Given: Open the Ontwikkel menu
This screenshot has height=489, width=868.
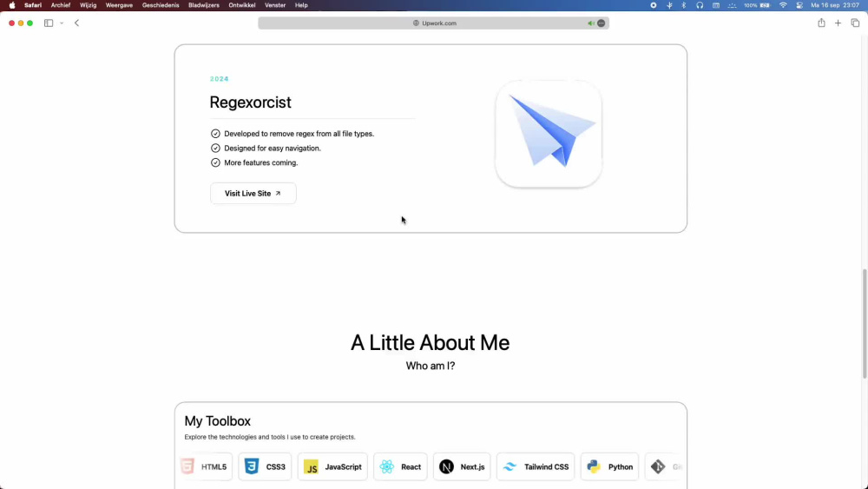Looking at the screenshot, I should click(x=242, y=5).
